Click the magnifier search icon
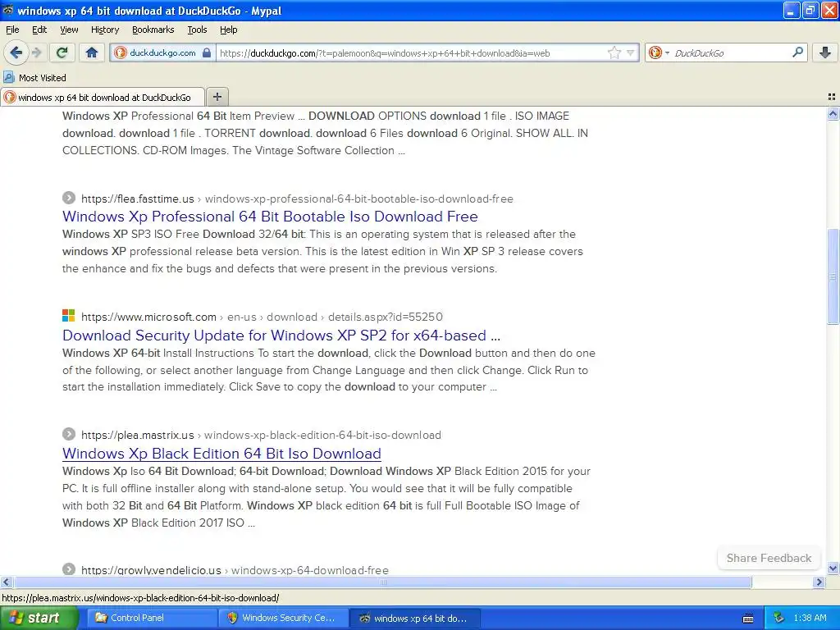 coord(797,52)
